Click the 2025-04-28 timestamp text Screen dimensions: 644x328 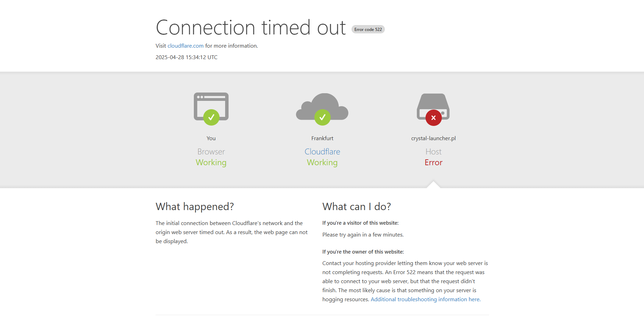click(x=187, y=57)
